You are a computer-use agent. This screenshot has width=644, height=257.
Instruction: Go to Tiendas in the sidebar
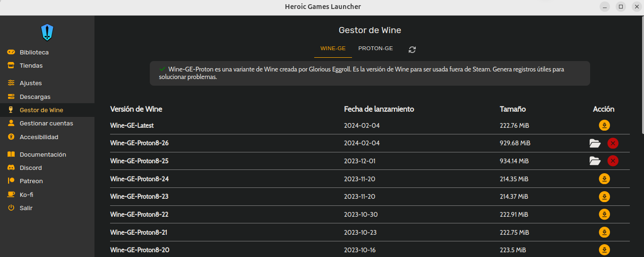[x=31, y=65]
